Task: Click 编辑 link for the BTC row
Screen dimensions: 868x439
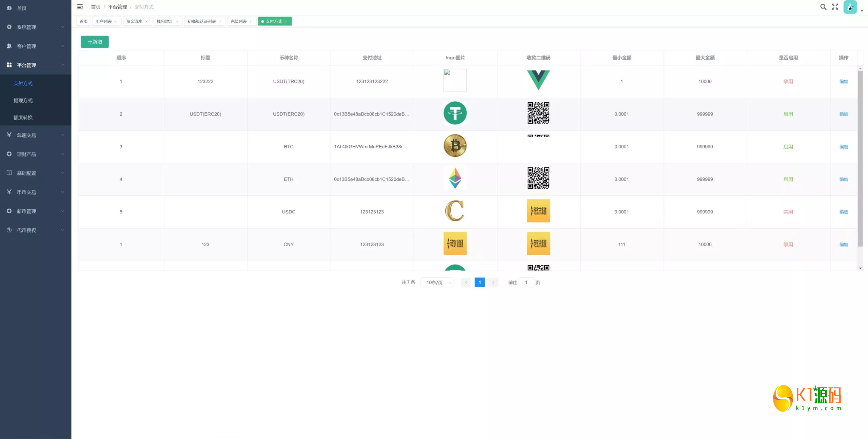Action: pyautogui.click(x=843, y=147)
